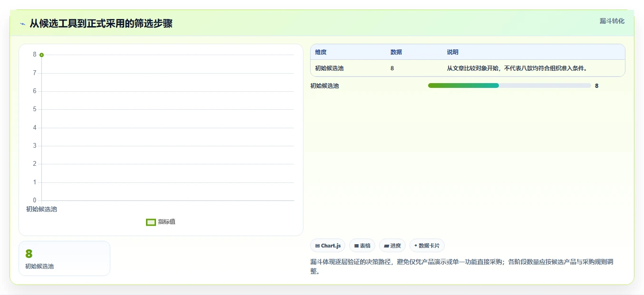The image size is (644, 295).
Task: Click the 数据 column header
Action: coord(396,52)
